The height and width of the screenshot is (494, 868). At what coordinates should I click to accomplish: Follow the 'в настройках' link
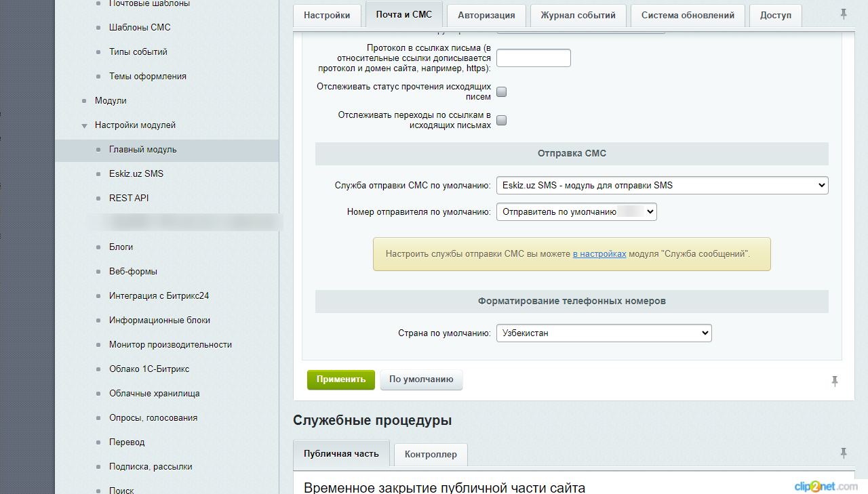point(599,254)
